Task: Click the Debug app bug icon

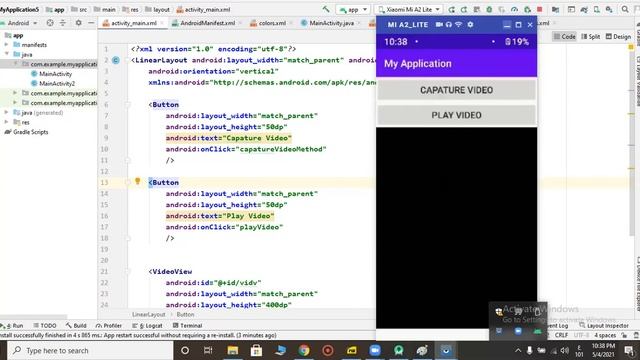Action: point(489,9)
